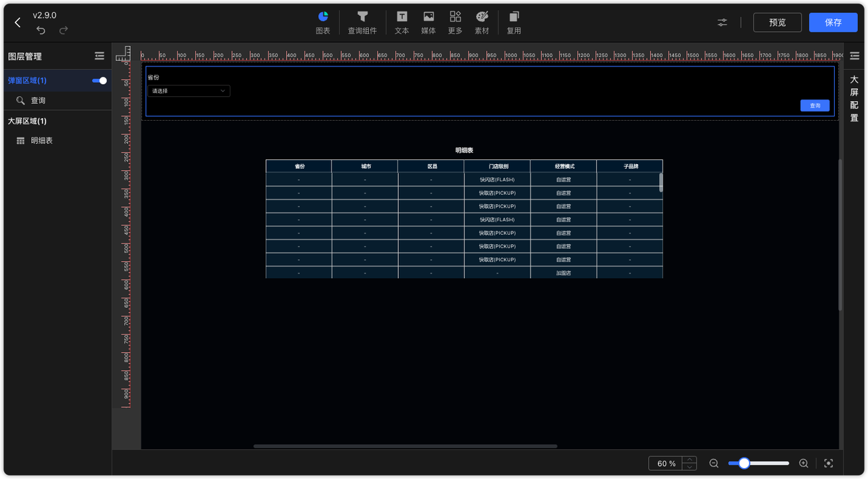Click the 更多 components icon
This screenshot has width=868, height=479.
pos(454,22)
